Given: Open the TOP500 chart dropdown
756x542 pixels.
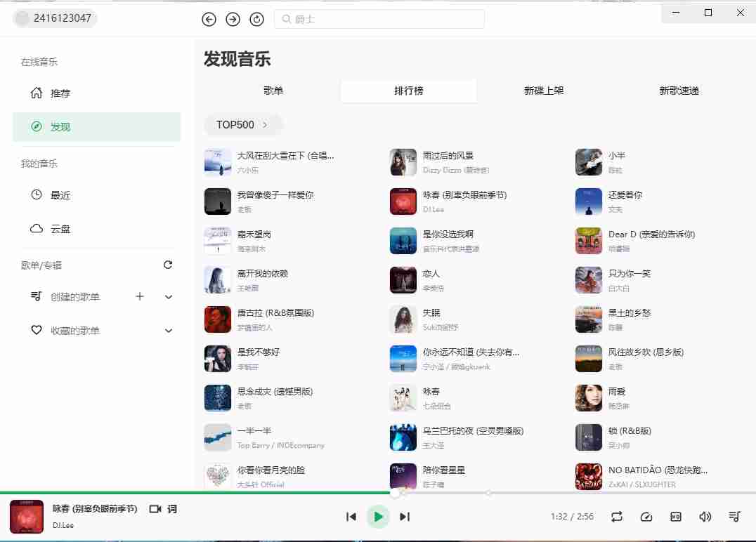Looking at the screenshot, I should point(243,125).
